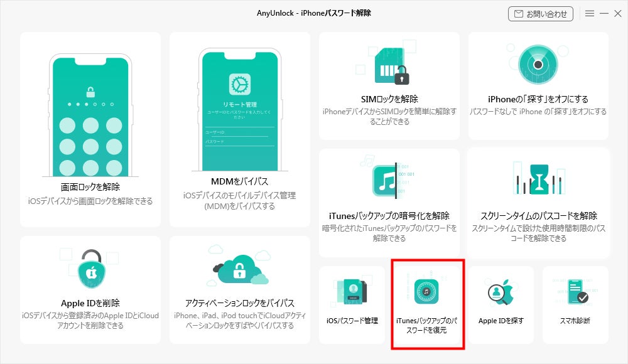Click the SIM card lock icon
This screenshot has width=628, height=364.
click(x=391, y=66)
